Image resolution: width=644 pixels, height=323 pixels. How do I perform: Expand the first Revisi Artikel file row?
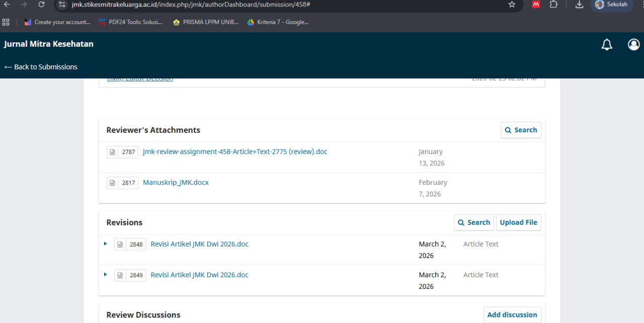(x=106, y=244)
